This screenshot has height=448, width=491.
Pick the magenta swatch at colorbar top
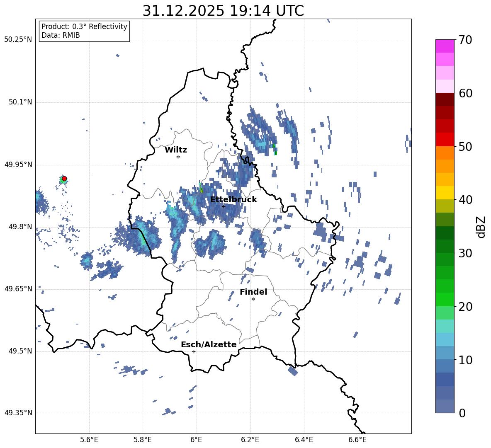(445, 46)
